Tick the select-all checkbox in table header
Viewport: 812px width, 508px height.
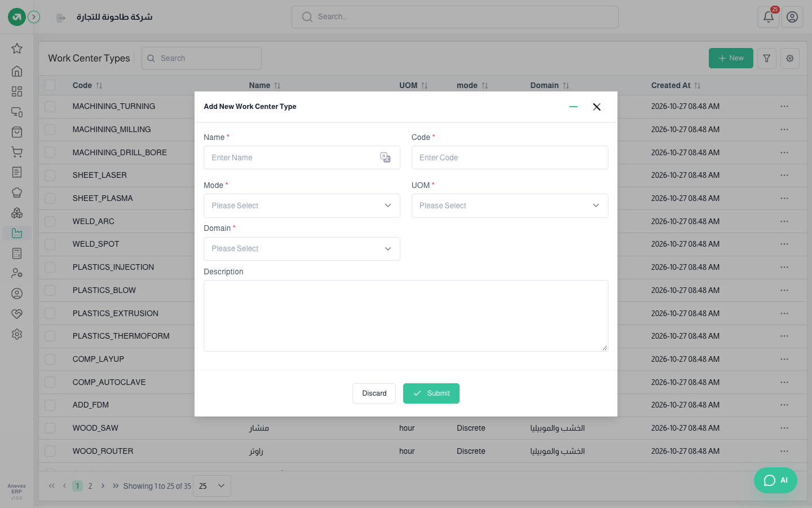pos(50,85)
